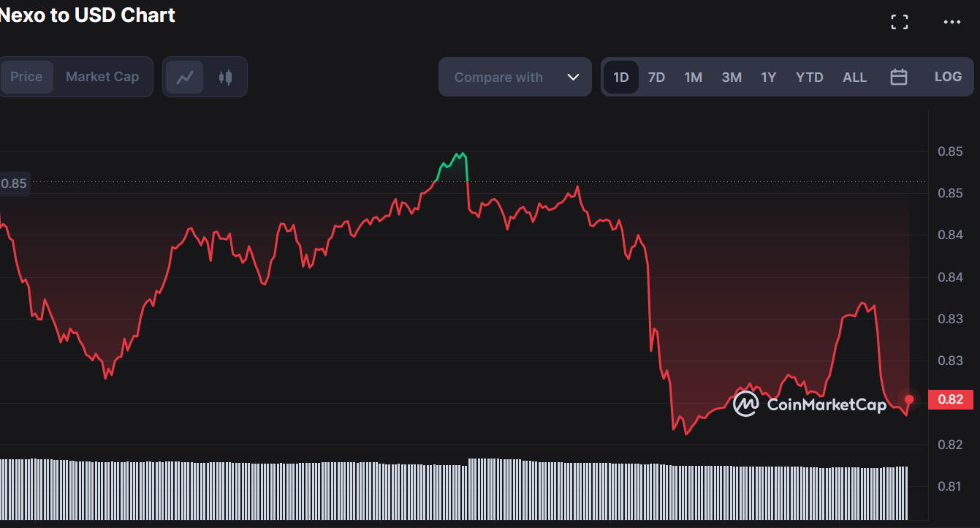This screenshot has width=980, height=528.
Task: Select the 1Y chart period
Action: (768, 76)
